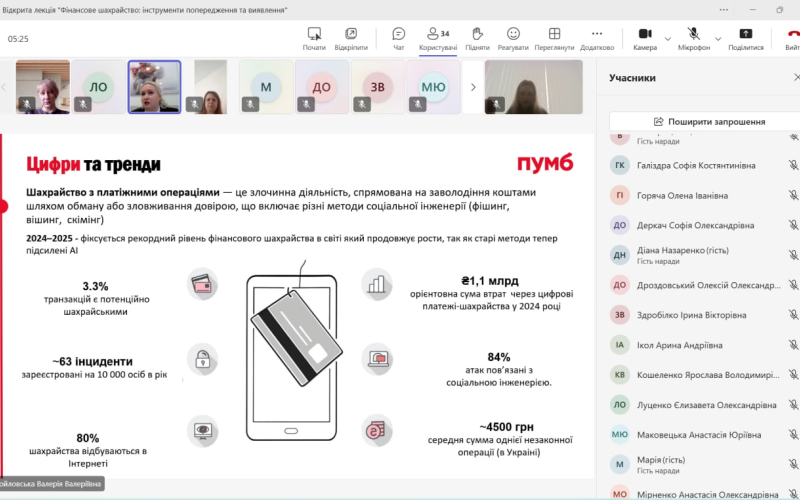Image resolution: width=800 pixels, height=500 pixels.
Task: Click the Почати (Start) toolbar icon
Action: pyautogui.click(x=314, y=38)
